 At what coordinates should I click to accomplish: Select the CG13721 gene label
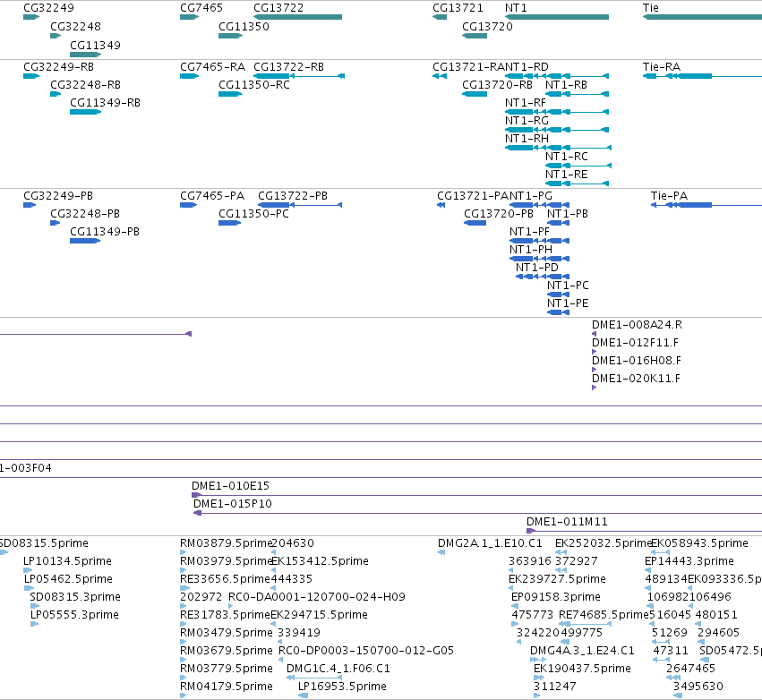[458, 8]
